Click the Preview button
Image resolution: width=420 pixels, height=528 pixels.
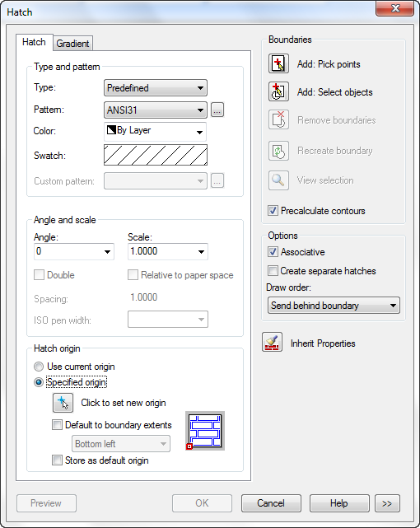point(46,503)
